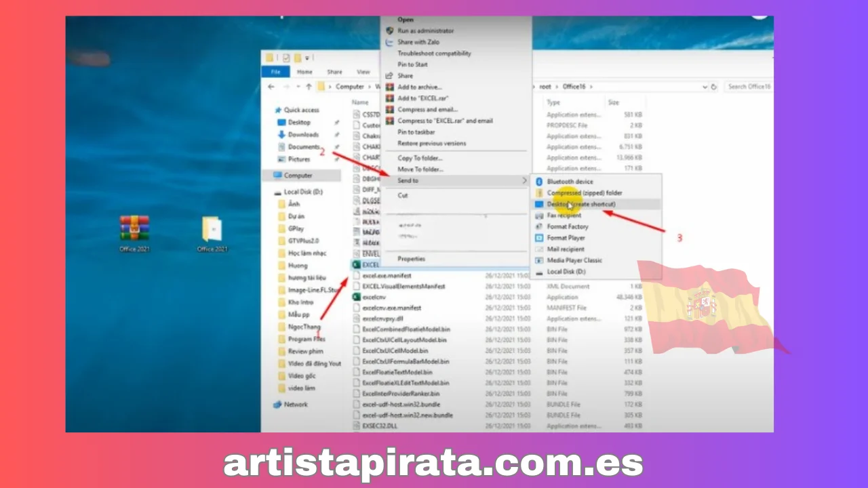Select Share with Zalo entry

coord(418,42)
